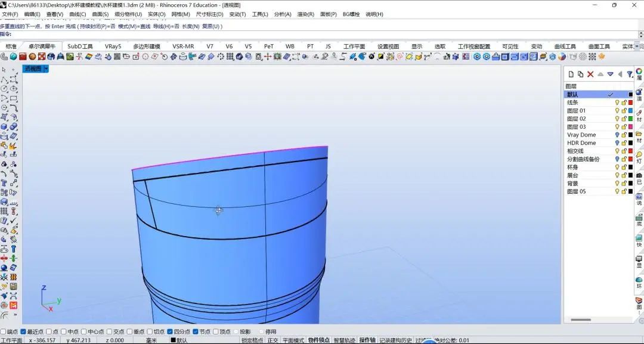
Task: Disable the 最近点 osnap checkbox
Action: pos(23,331)
